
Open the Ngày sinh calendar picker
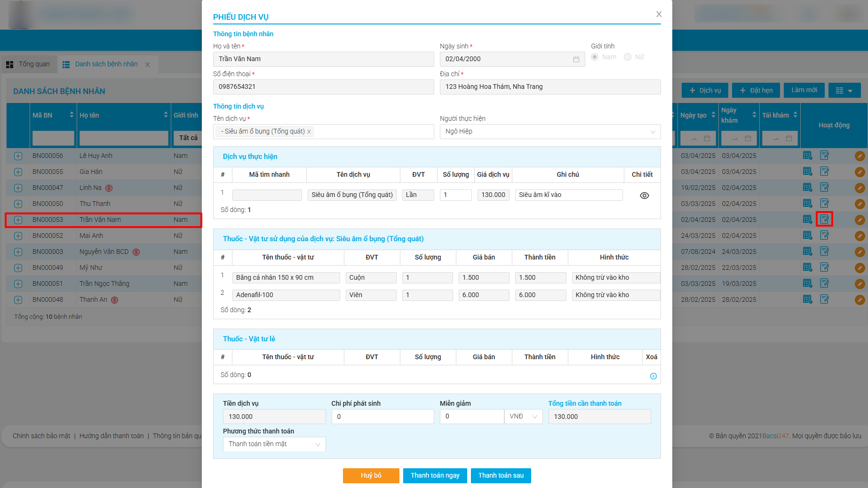coord(576,59)
